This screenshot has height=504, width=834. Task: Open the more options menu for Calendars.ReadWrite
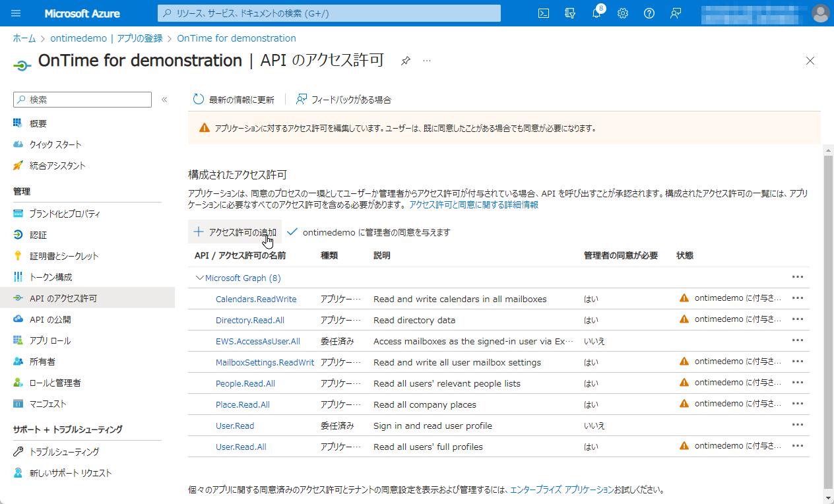click(x=798, y=298)
